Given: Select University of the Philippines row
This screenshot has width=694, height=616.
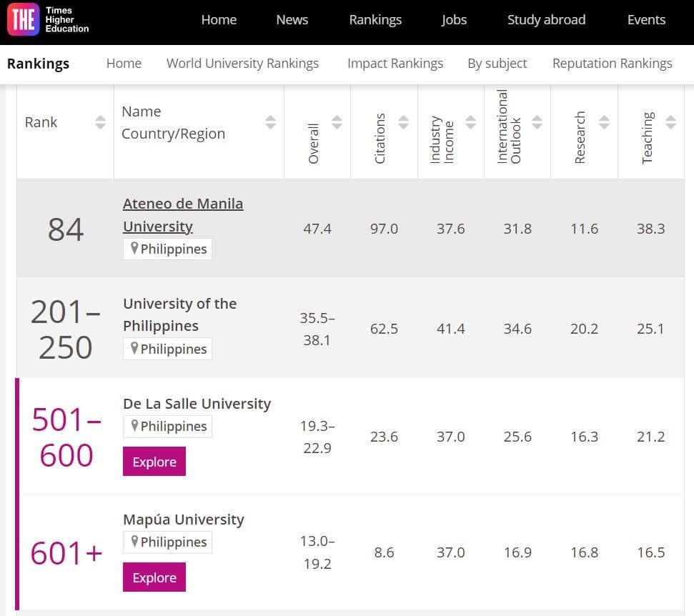Looking at the screenshot, I should (350, 328).
